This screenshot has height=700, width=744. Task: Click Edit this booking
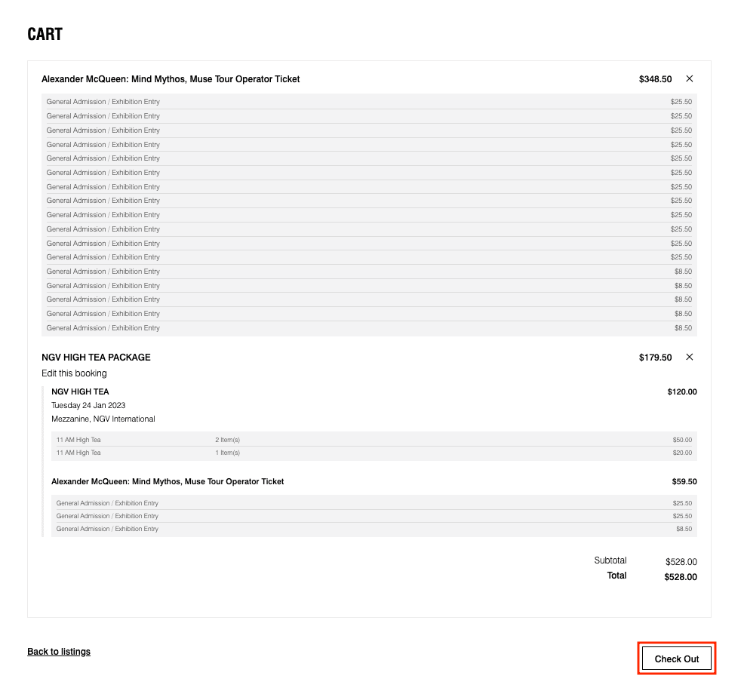pyautogui.click(x=74, y=373)
